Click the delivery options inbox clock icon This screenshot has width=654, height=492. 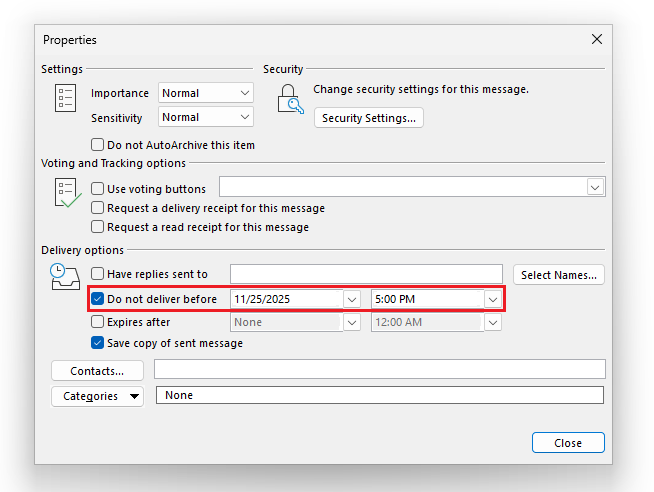65,276
